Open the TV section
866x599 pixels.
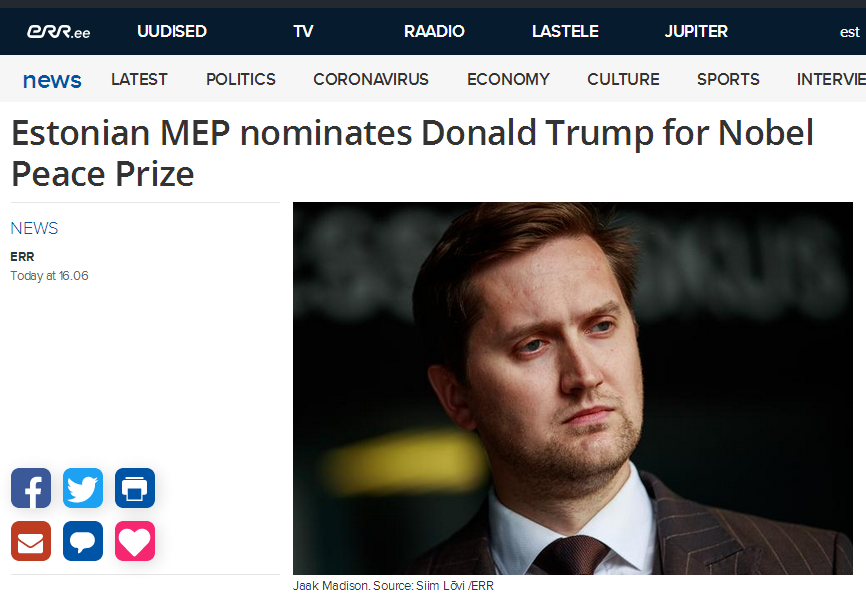pos(303,32)
